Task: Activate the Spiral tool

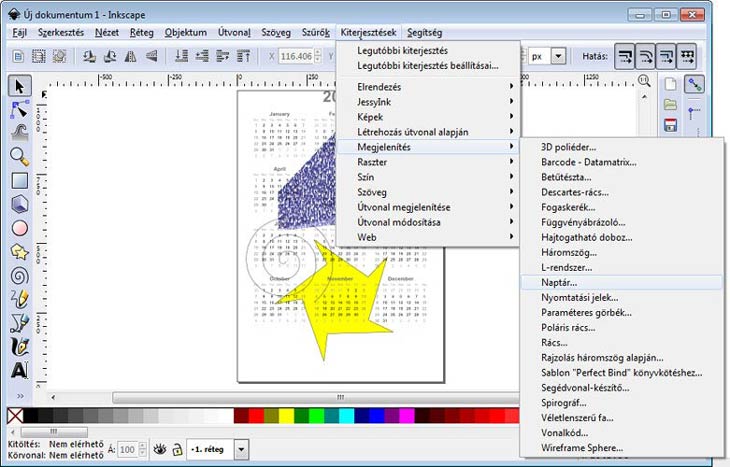Action: (19, 276)
